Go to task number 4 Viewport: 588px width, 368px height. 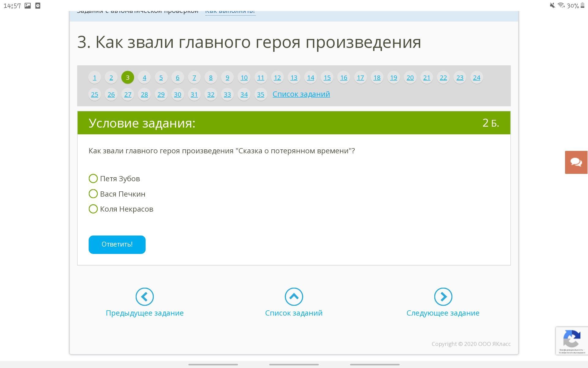[x=144, y=78]
